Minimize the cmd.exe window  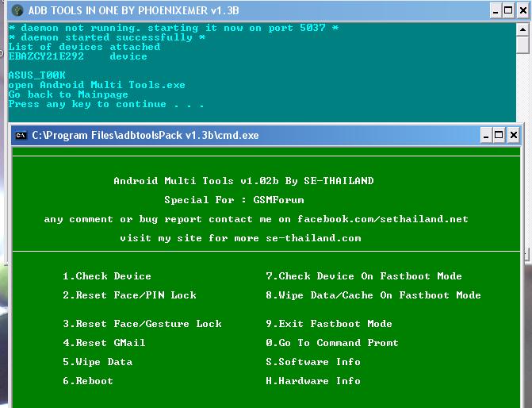tap(486, 136)
